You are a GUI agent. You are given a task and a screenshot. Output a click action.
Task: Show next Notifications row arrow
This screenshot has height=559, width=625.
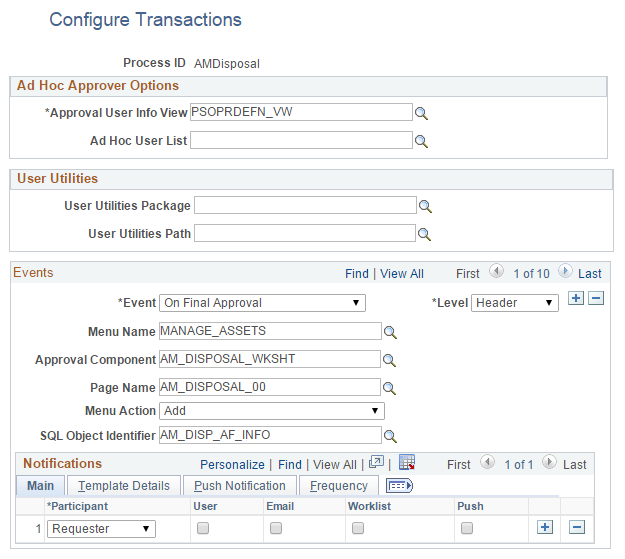(x=549, y=462)
